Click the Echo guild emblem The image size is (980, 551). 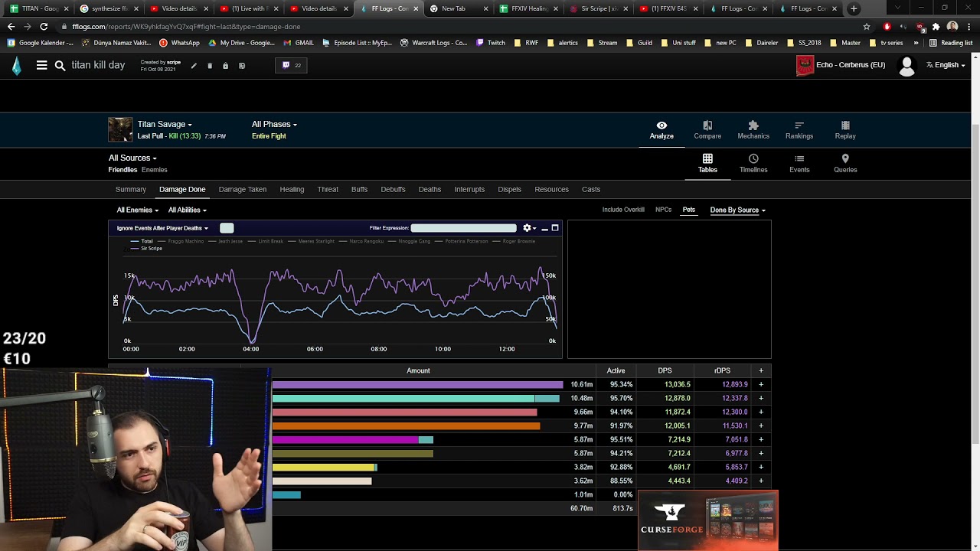click(x=805, y=66)
